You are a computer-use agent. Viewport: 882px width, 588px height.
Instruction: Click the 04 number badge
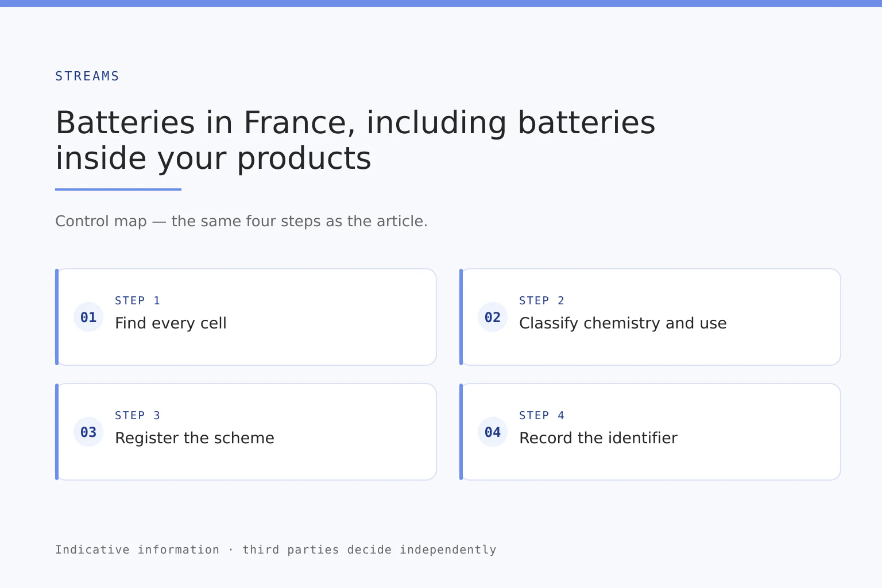tap(493, 432)
